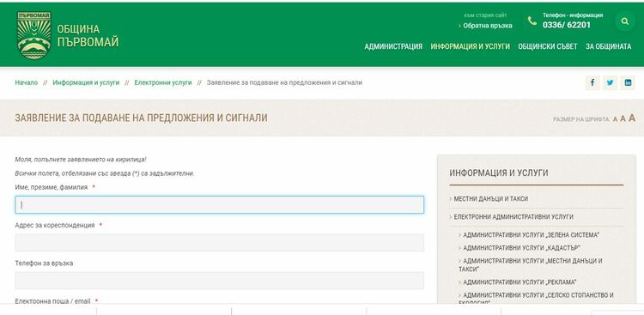This screenshot has width=644, height=315.
Task: Click the Адрес за кореспонденция input field
Action: coord(219,242)
